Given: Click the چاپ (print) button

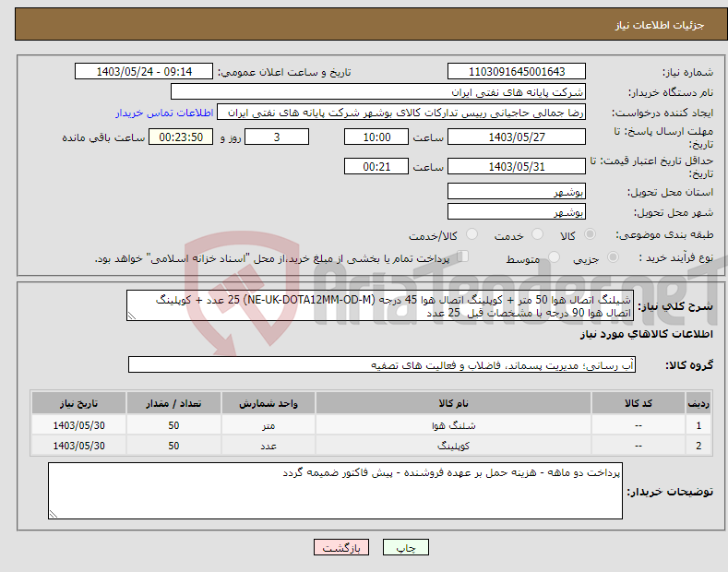Looking at the screenshot, I should (405, 548).
